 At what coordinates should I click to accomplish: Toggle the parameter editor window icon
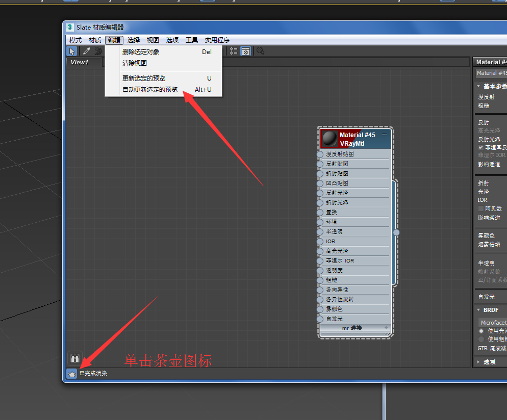tap(246, 51)
